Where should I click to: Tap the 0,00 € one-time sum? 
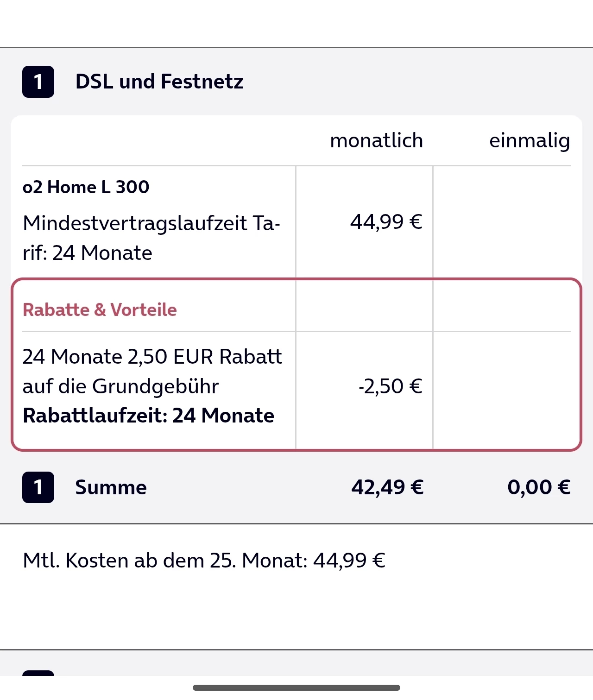coord(538,487)
